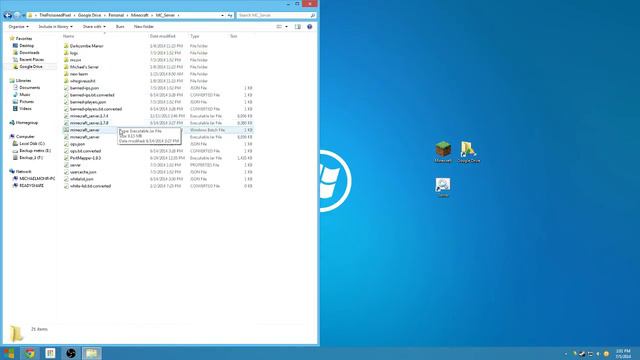Select the READYSHARE network item

[x=31, y=186]
